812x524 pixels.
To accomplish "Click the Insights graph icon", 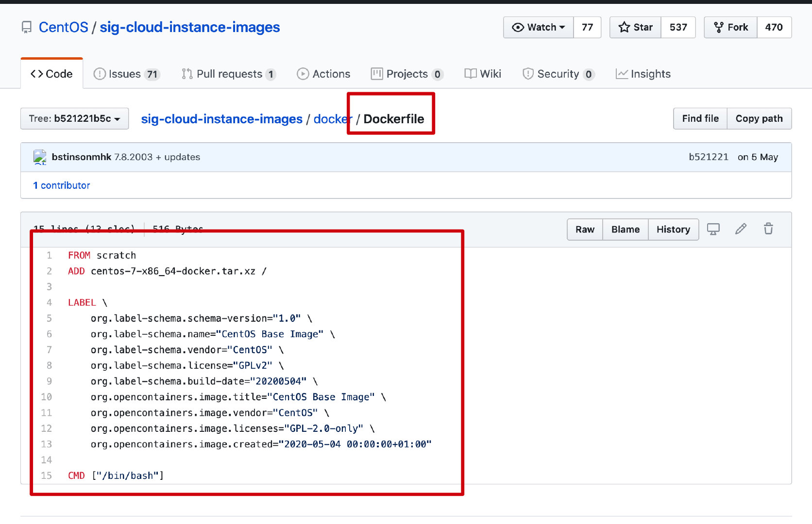I will pos(622,74).
